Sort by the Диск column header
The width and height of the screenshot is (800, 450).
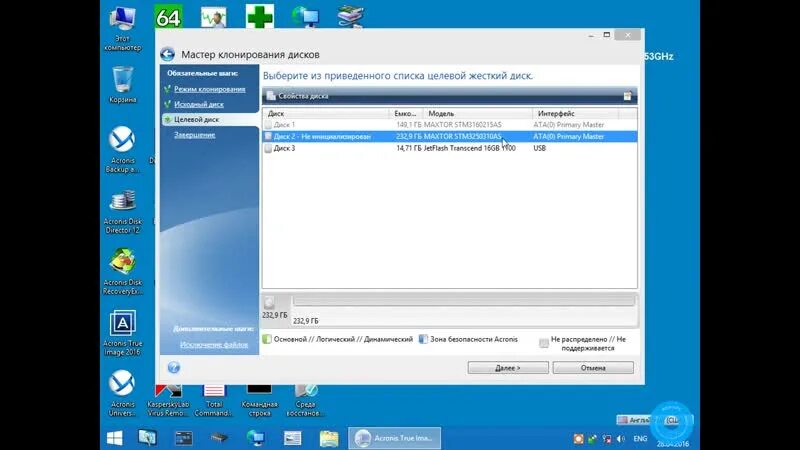tap(326, 114)
